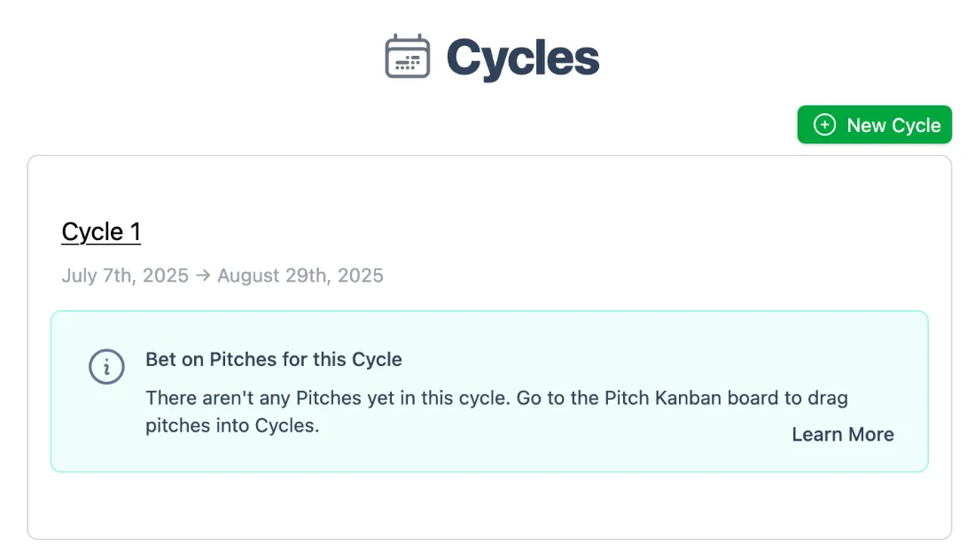Click the arrow icon between cycle dates

tap(203, 276)
